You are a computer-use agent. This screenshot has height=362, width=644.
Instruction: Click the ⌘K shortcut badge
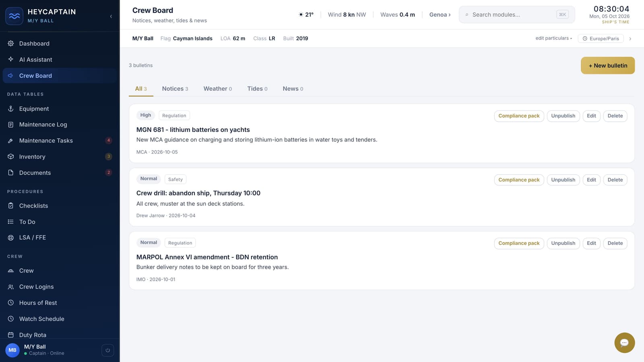tap(562, 14)
